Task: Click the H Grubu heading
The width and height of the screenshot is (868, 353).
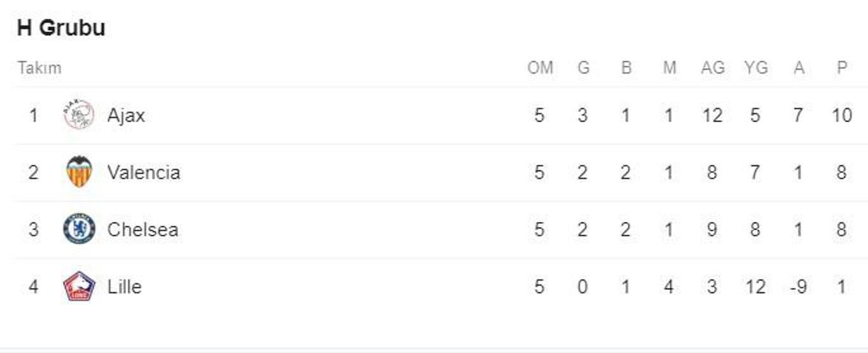Action: (61, 28)
